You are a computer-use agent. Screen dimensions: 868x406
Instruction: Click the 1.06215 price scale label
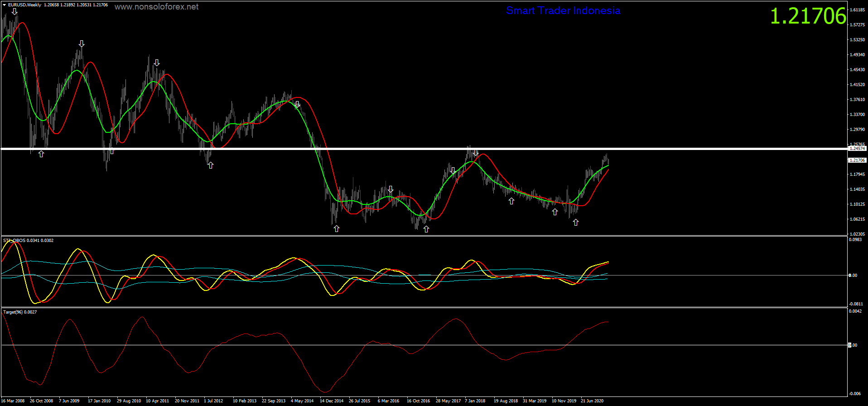click(x=858, y=219)
